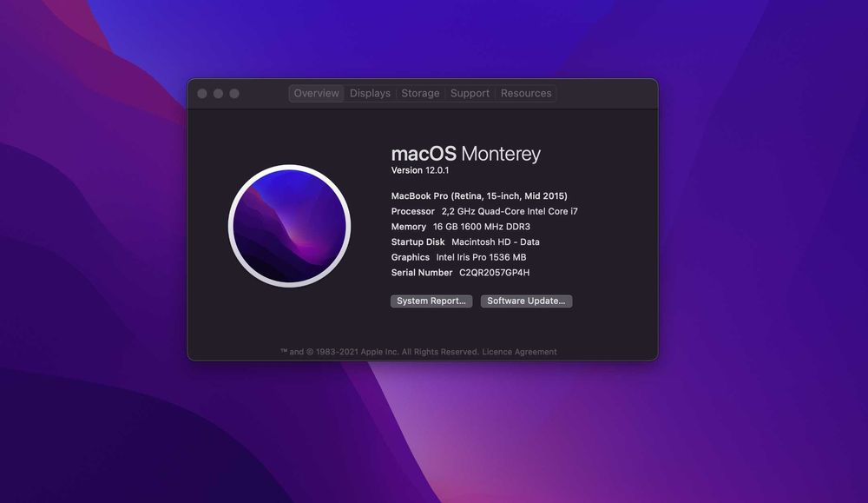The width and height of the screenshot is (868, 503).
Task: Click memory value 16 GB 1600 MHz DDR3
Action: pyautogui.click(x=482, y=227)
